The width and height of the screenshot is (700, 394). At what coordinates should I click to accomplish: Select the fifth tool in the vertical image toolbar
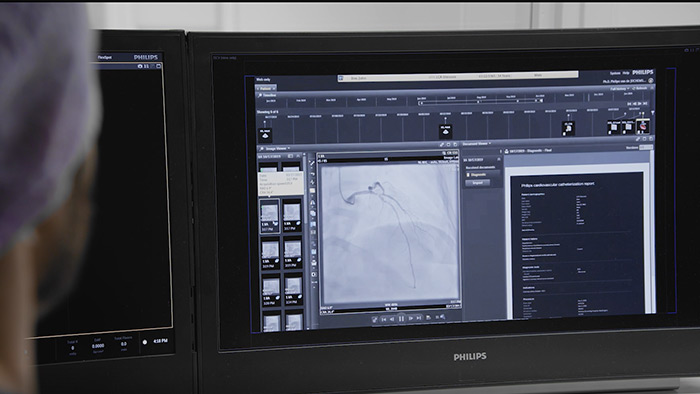click(x=312, y=203)
